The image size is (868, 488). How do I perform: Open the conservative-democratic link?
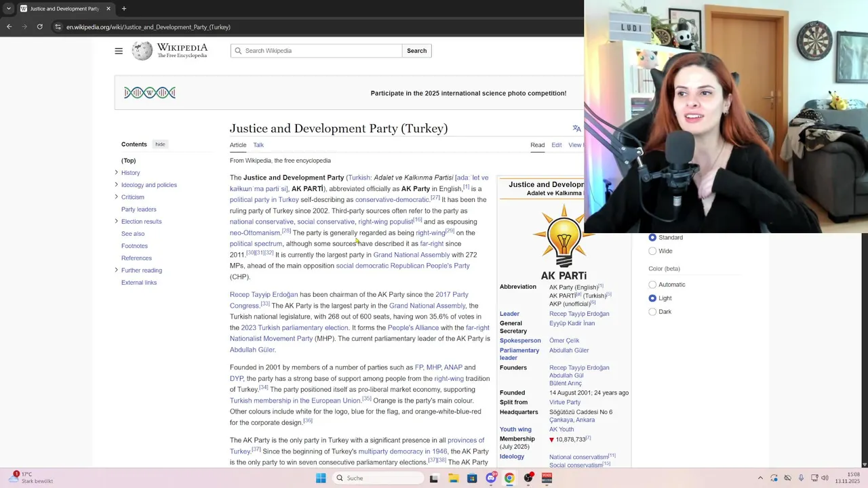click(392, 199)
